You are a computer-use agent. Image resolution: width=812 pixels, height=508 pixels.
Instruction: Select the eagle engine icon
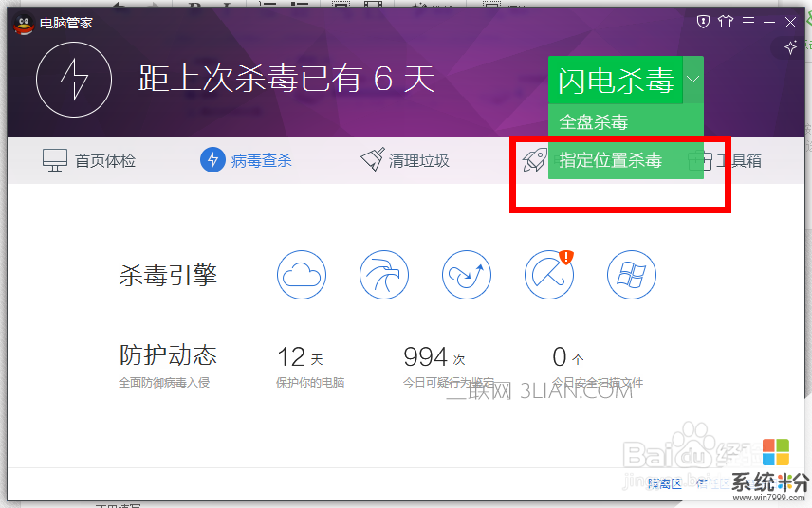[384, 275]
